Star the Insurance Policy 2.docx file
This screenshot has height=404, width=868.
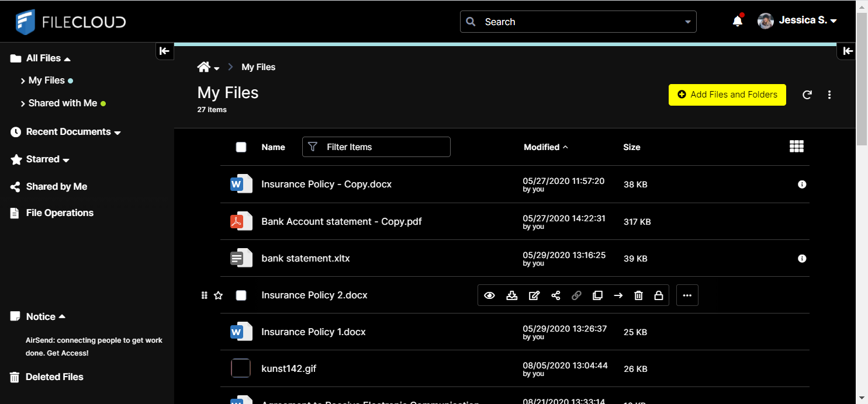coord(218,295)
